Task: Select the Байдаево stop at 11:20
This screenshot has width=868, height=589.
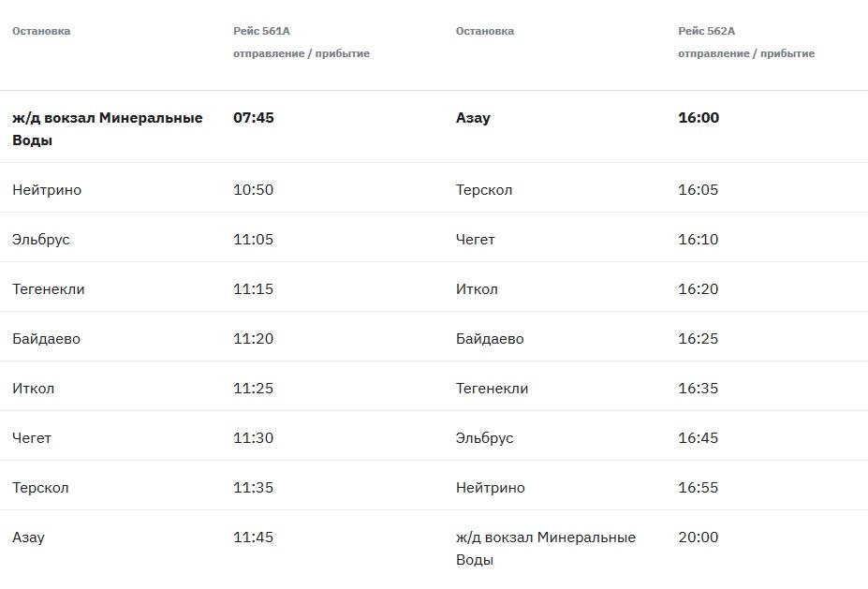Action: [x=46, y=339]
